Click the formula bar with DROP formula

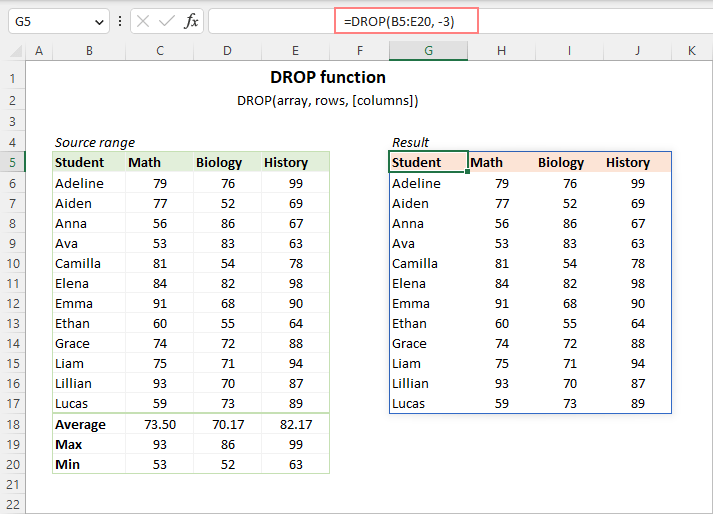(460, 21)
